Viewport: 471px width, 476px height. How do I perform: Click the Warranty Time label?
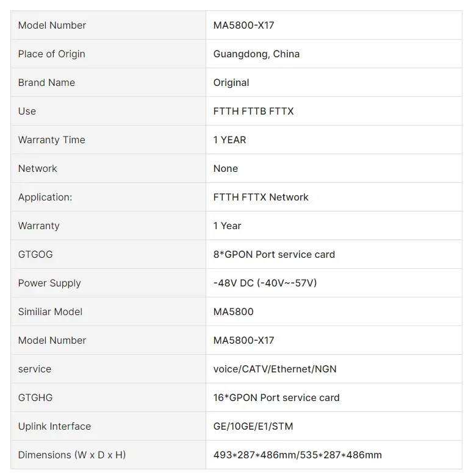(52, 140)
